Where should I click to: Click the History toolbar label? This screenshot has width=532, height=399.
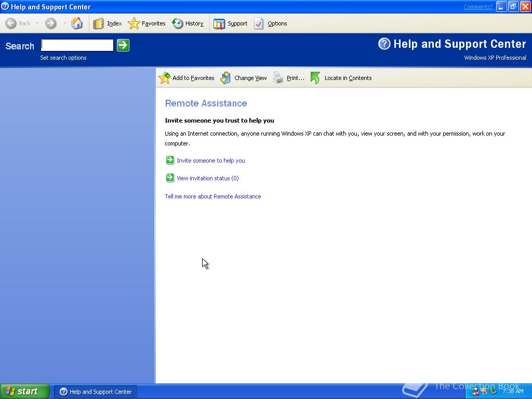pyautogui.click(x=194, y=23)
